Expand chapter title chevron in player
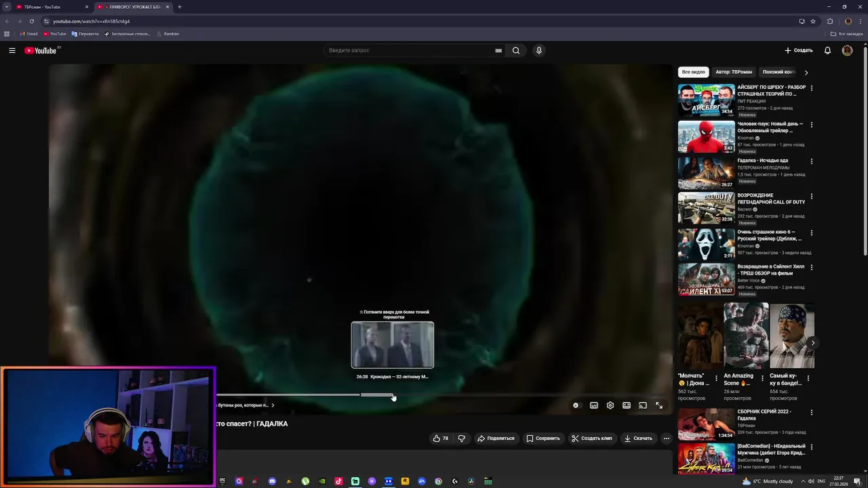868x488 pixels. [x=273, y=405]
